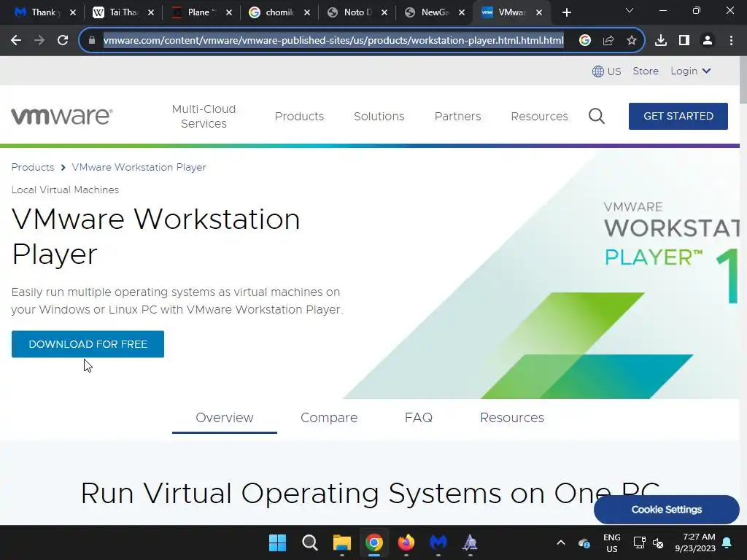Open Products navigation menu

tap(299, 116)
